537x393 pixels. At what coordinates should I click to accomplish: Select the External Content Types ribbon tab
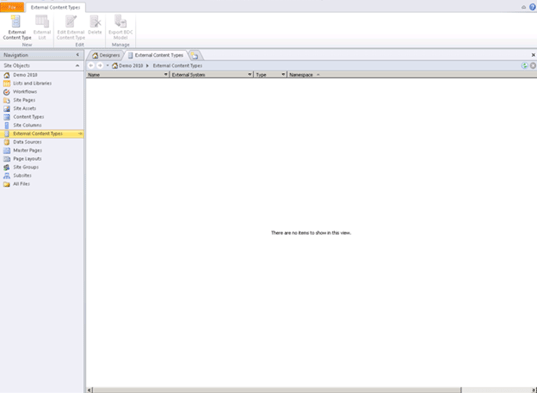point(55,7)
